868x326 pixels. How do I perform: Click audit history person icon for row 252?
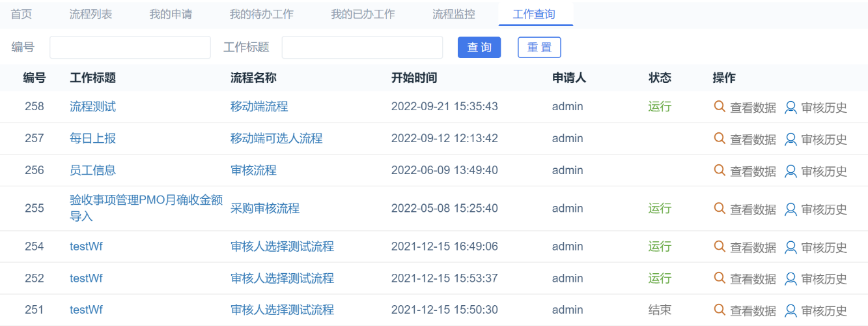791,279
